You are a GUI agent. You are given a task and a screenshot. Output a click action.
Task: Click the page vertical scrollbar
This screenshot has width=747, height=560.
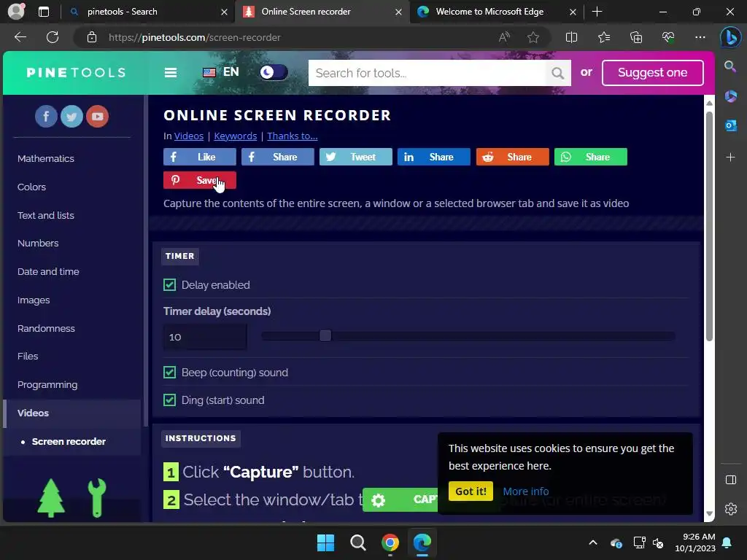pos(709,226)
